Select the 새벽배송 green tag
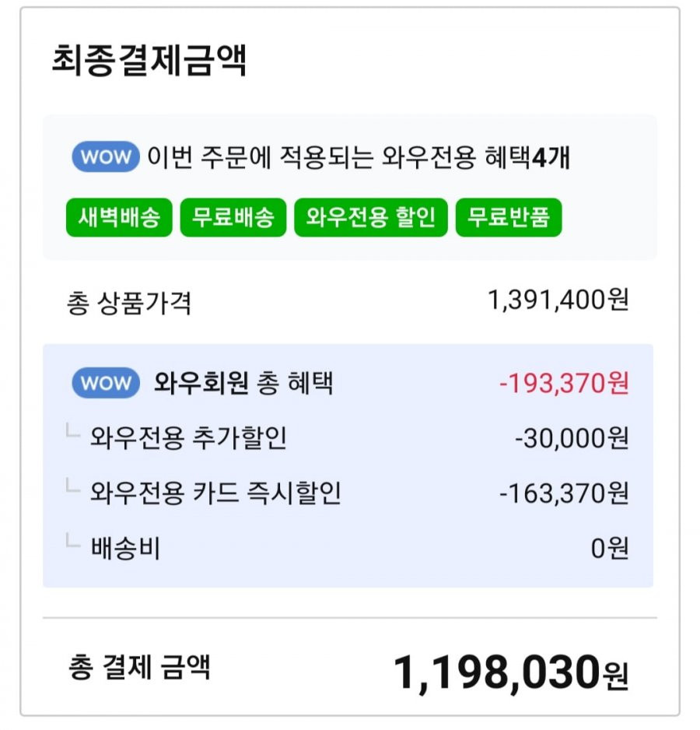The height and width of the screenshot is (730, 700). [119, 217]
